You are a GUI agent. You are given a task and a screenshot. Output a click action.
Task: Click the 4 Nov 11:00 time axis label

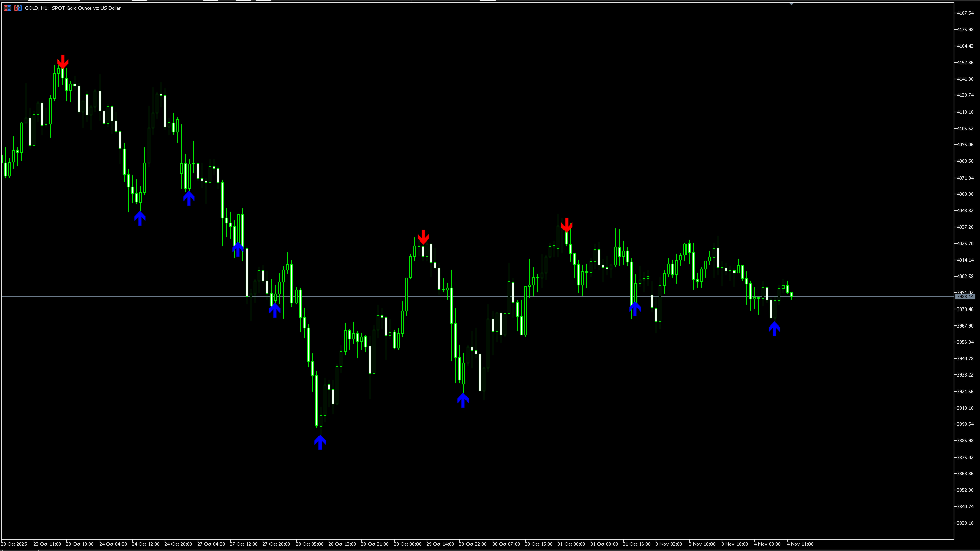[x=800, y=544]
